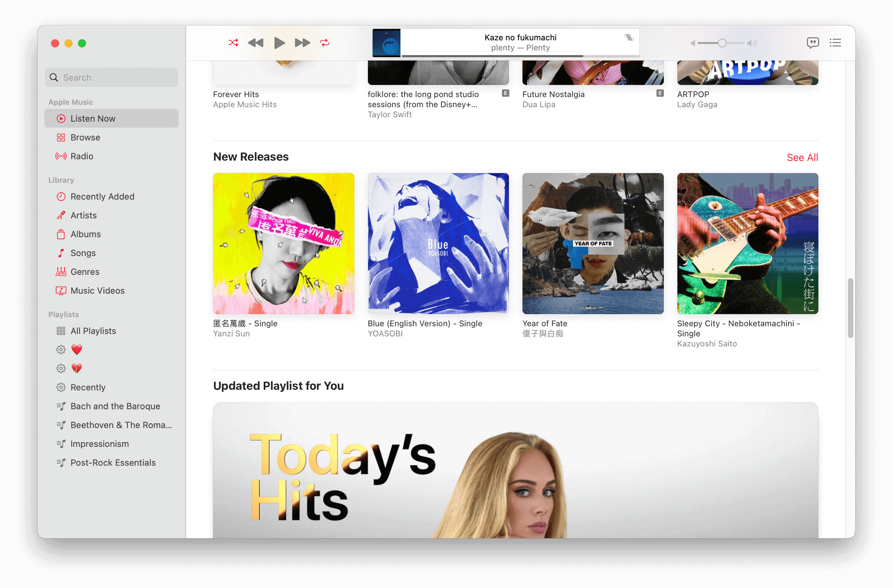Image resolution: width=893 pixels, height=588 pixels.
Task: Show the Playing Next queue list
Action: pyautogui.click(x=835, y=43)
